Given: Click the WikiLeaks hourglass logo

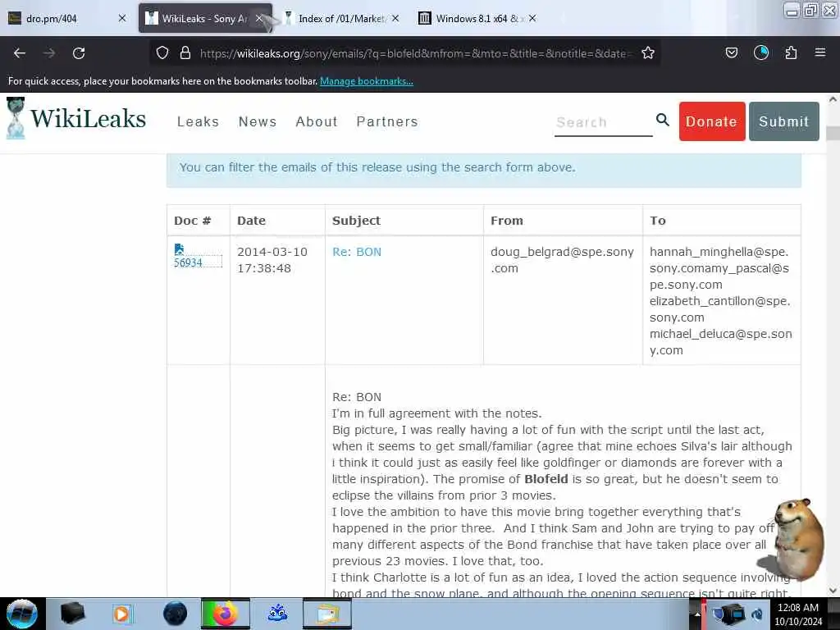Looking at the screenshot, I should 16,118.
